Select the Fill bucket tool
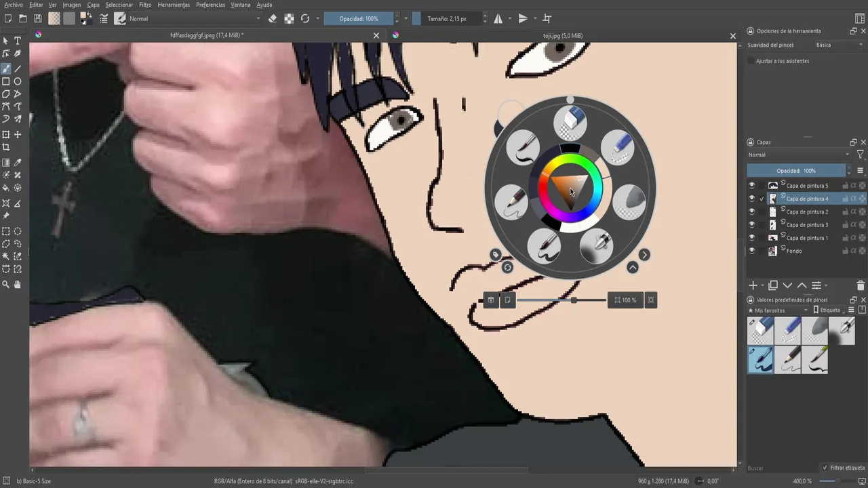Viewport: 868px width, 488px height. pos(6,188)
